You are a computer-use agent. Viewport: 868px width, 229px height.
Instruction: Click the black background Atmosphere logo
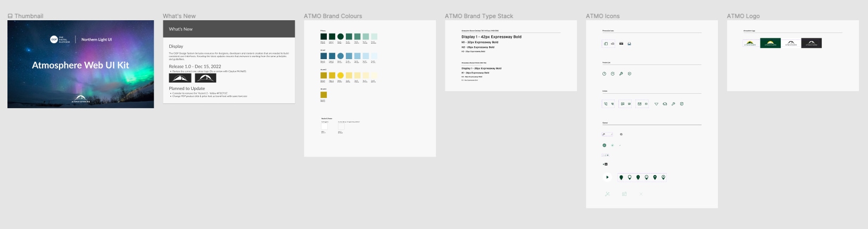click(x=812, y=43)
